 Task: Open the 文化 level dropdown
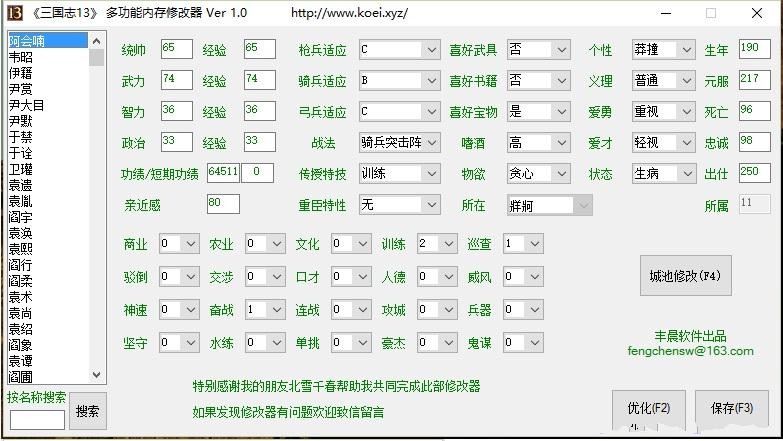tap(351, 244)
